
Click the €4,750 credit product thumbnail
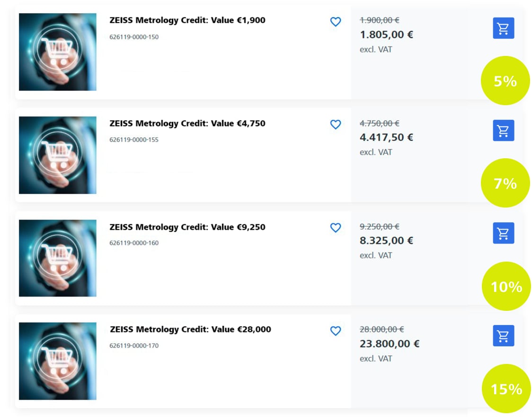coord(58,155)
